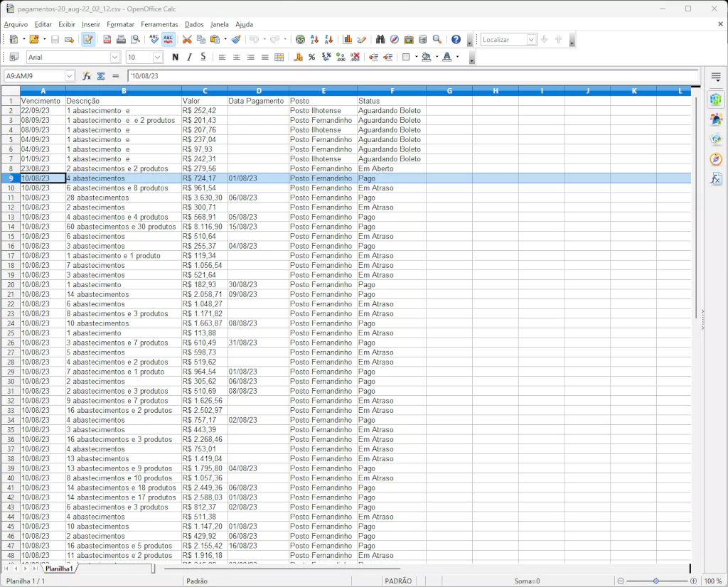
Task: Toggle Edit File mode icon
Action: click(87, 40)
